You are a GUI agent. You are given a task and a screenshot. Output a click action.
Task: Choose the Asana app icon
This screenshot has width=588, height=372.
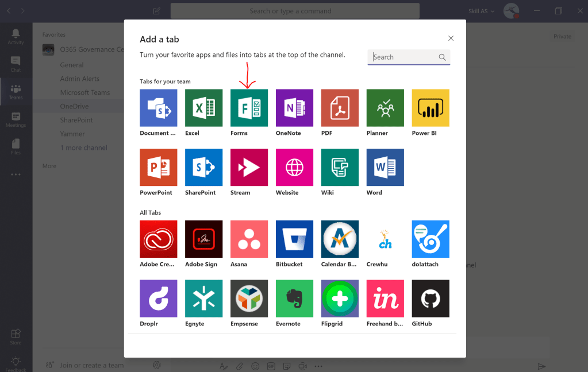(248, 239)
